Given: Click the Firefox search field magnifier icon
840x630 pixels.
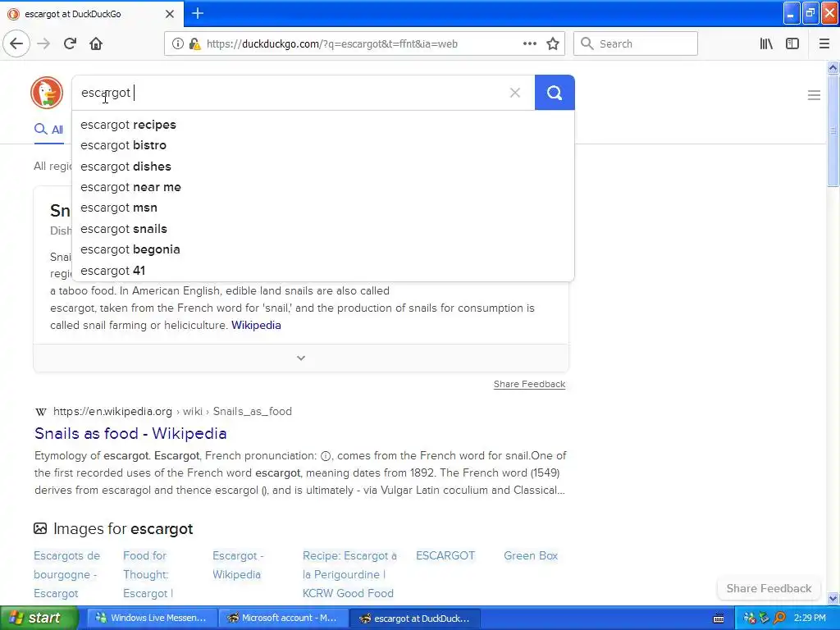Looking at the screenshot, I should pyautogui.click(x=587, y=44).
